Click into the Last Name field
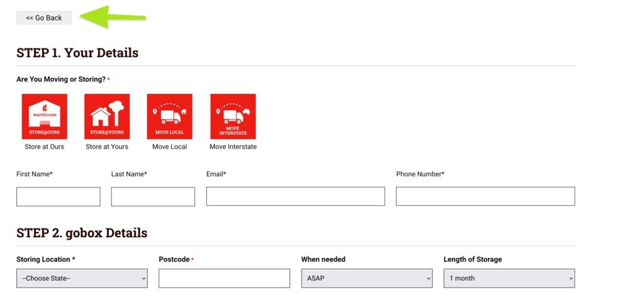644x297 pixels. pos(153,196)
